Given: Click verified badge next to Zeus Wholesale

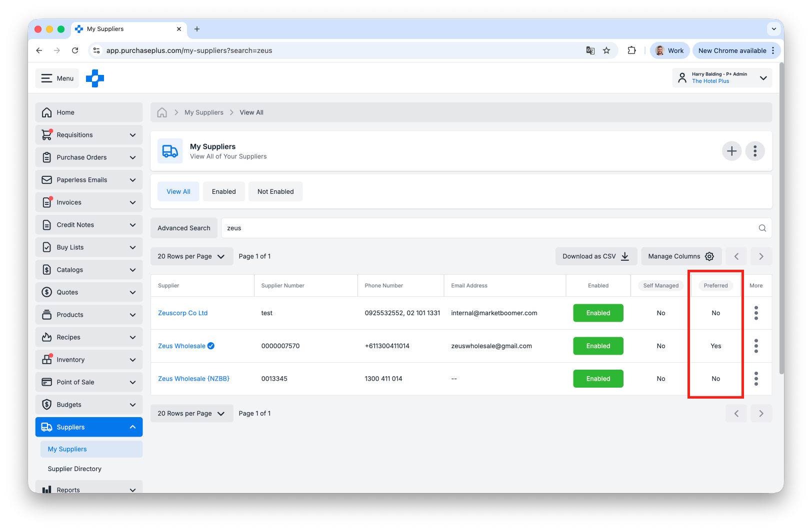Looking at the screenshot, I should [x=211, y=346].
